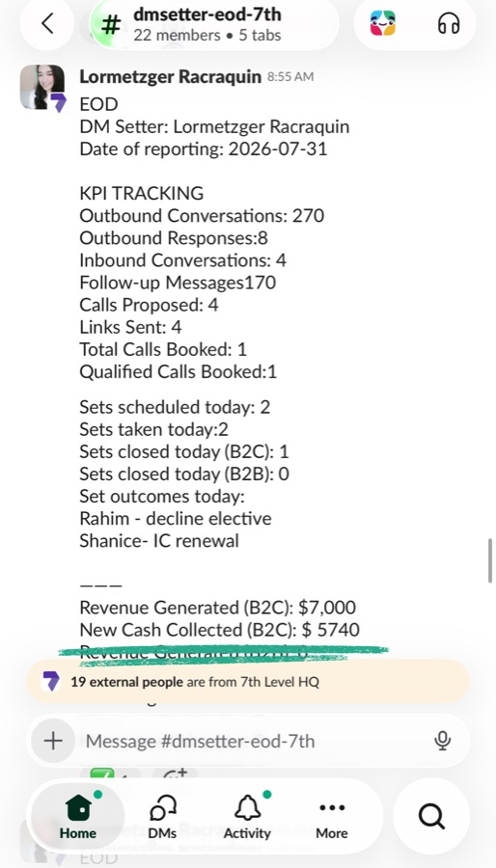Tap the 19 external people banner
The image size is (496, 868).
(x=248, y=682)
